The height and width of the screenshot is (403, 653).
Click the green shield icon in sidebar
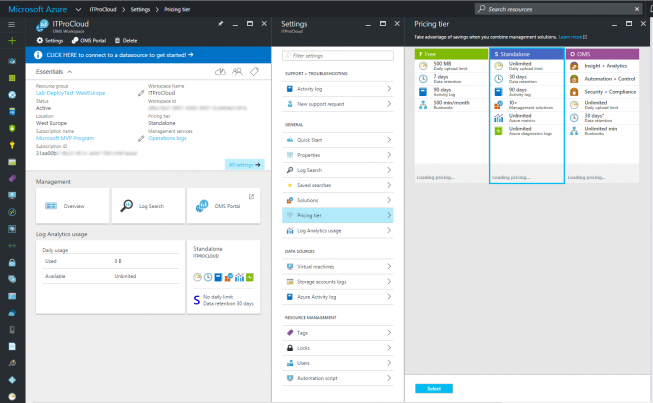[x=12, y=128]
